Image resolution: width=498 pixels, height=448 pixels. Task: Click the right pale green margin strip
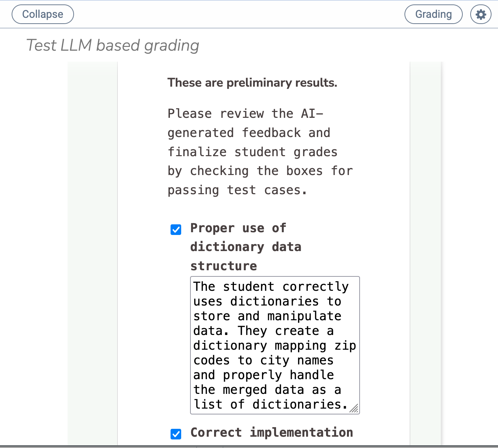tap(425, 253)
